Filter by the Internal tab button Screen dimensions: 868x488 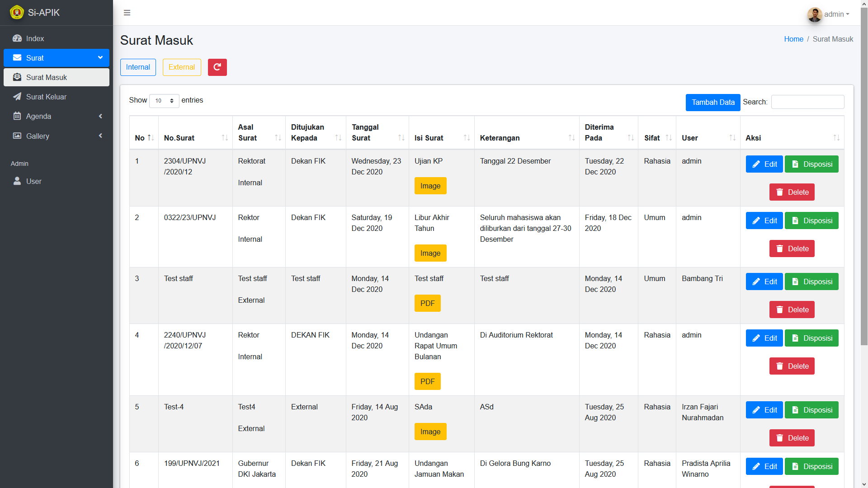point(138,67)
